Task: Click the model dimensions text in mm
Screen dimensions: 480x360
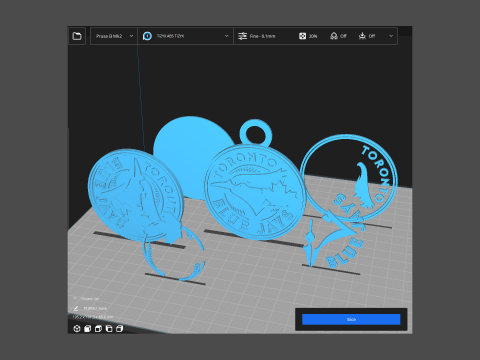Action: tap(93, 317)
